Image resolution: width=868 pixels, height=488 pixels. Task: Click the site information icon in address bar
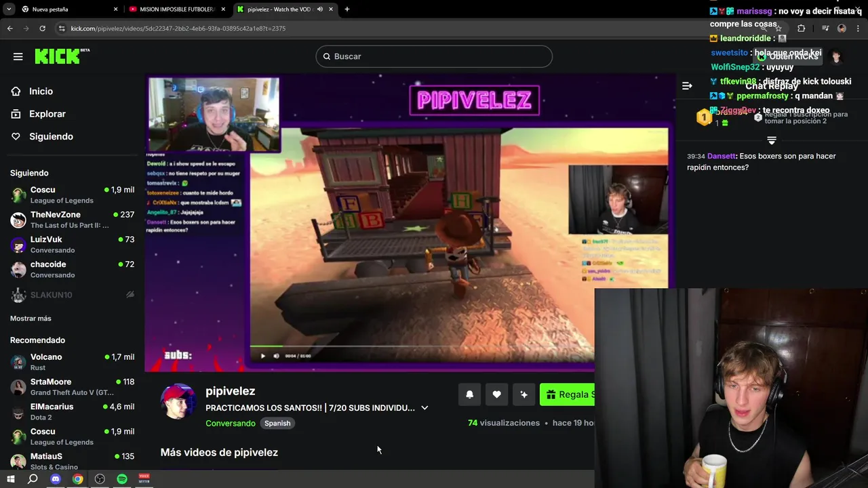(x=62, y=28)
